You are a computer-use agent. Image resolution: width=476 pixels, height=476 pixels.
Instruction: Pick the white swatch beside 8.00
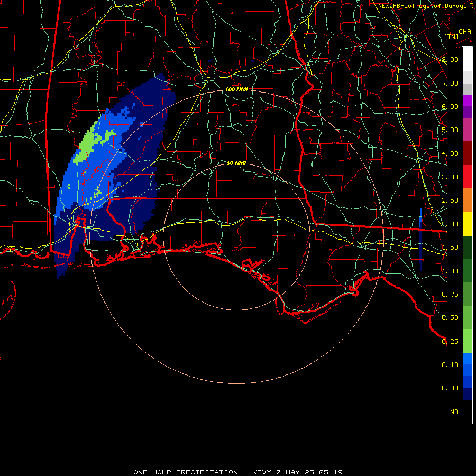(467, 59)
